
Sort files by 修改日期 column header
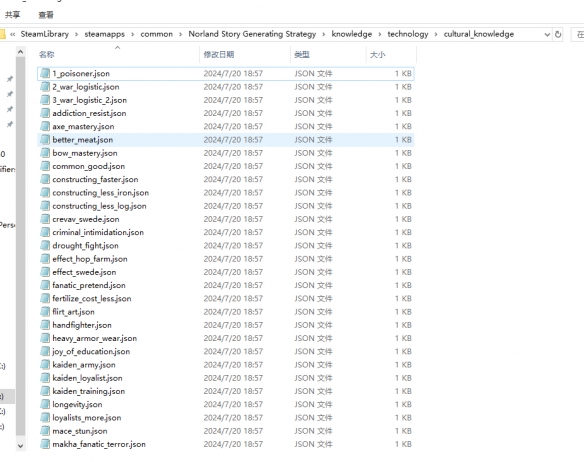point(219,55)
